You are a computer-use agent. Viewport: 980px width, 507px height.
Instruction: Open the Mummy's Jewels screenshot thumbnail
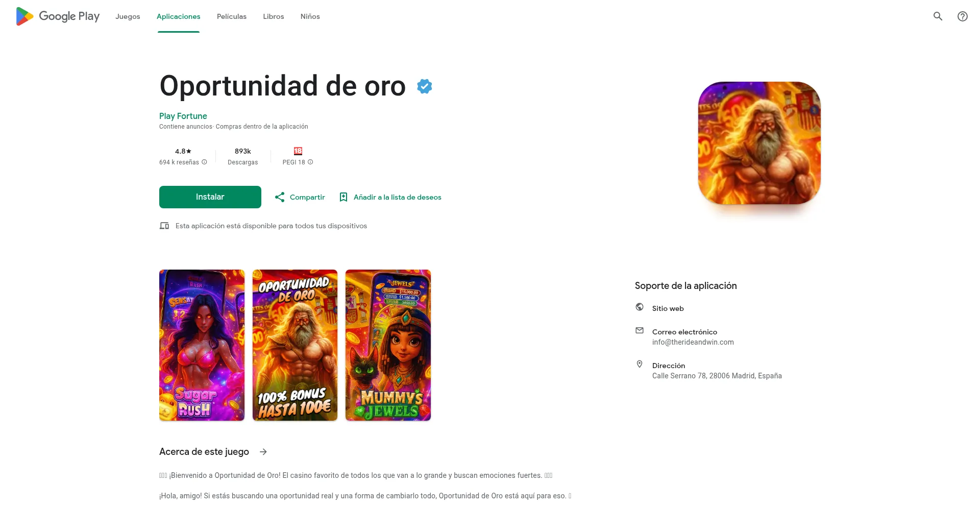click(388, 345)
